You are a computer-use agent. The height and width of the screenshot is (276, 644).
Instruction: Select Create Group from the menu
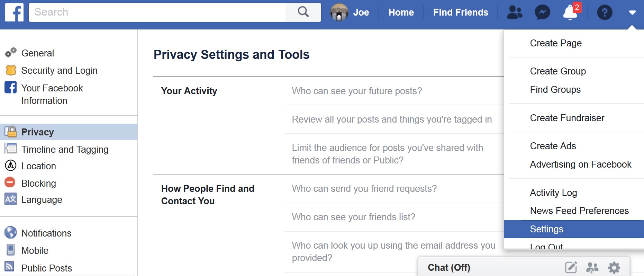(x=558, y=71)
